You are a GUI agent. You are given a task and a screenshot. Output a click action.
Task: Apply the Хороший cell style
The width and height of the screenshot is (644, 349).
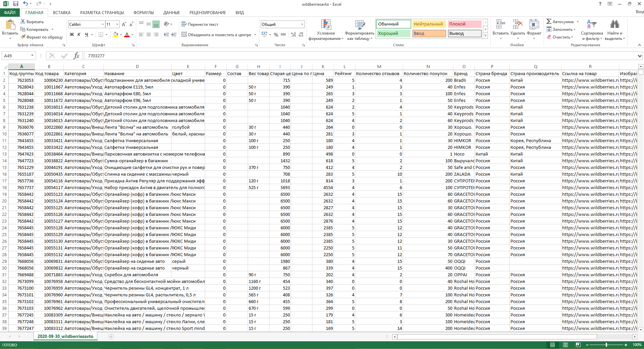(393, 34)
